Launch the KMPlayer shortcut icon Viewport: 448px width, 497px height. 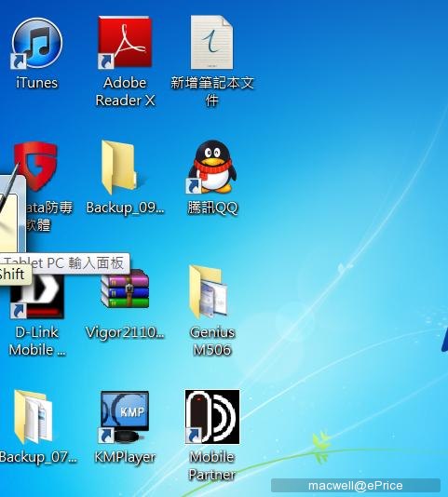coord(124,417)
